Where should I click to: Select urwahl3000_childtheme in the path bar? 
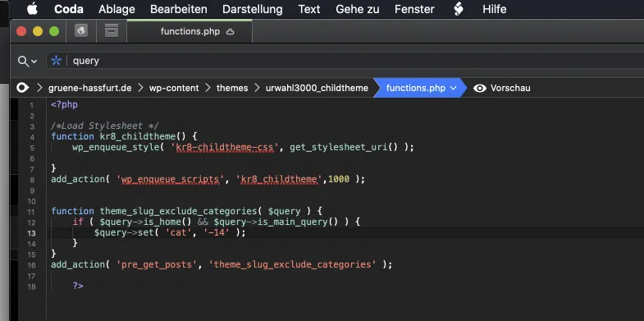tap(317, 88)
